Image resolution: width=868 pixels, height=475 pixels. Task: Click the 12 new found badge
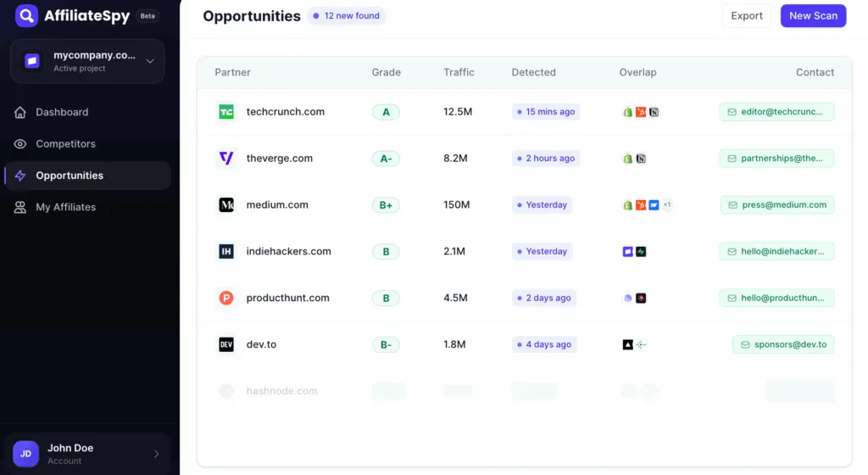(x=347, y=15)
